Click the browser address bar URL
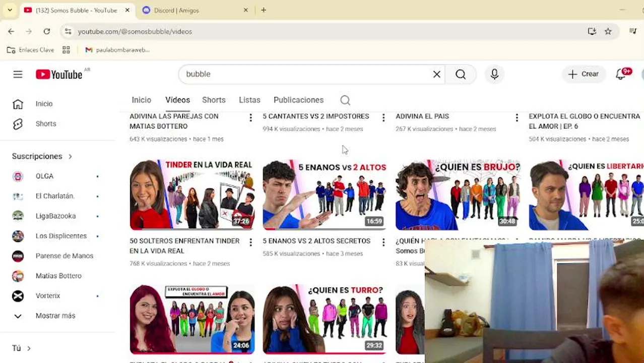The image size is (644, 363). [x=135, y=31]
